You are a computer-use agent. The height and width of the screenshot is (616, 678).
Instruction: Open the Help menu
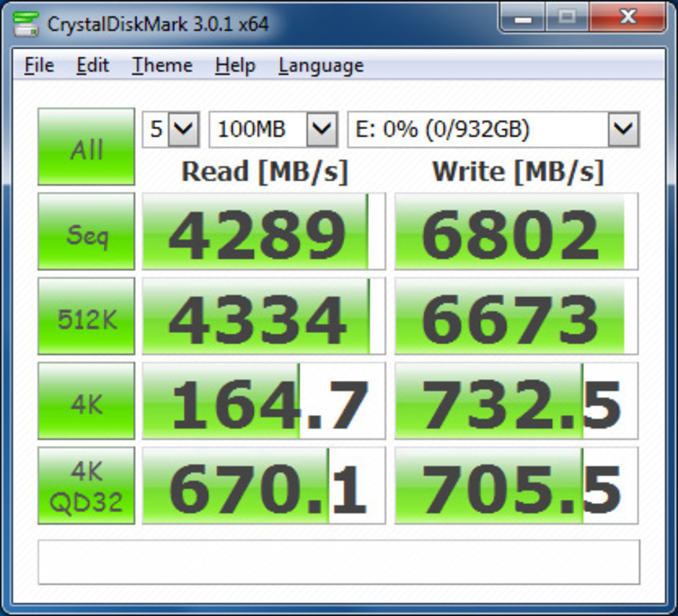(235, 65)
